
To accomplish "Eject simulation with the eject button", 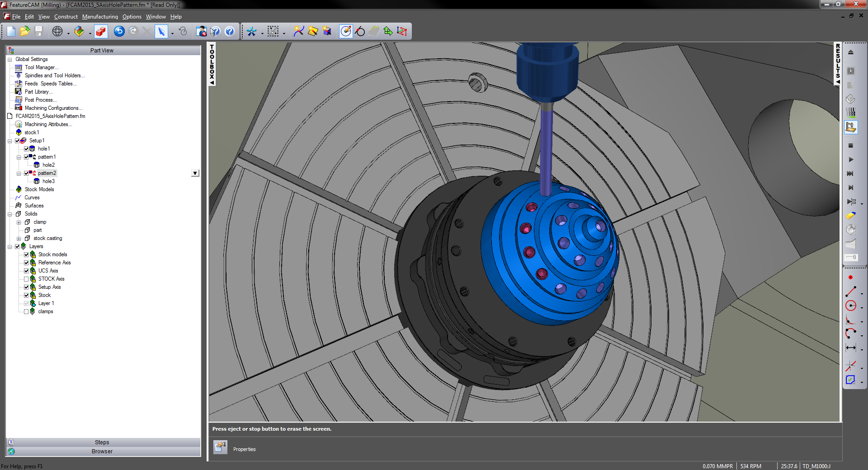I will [850, 52].
